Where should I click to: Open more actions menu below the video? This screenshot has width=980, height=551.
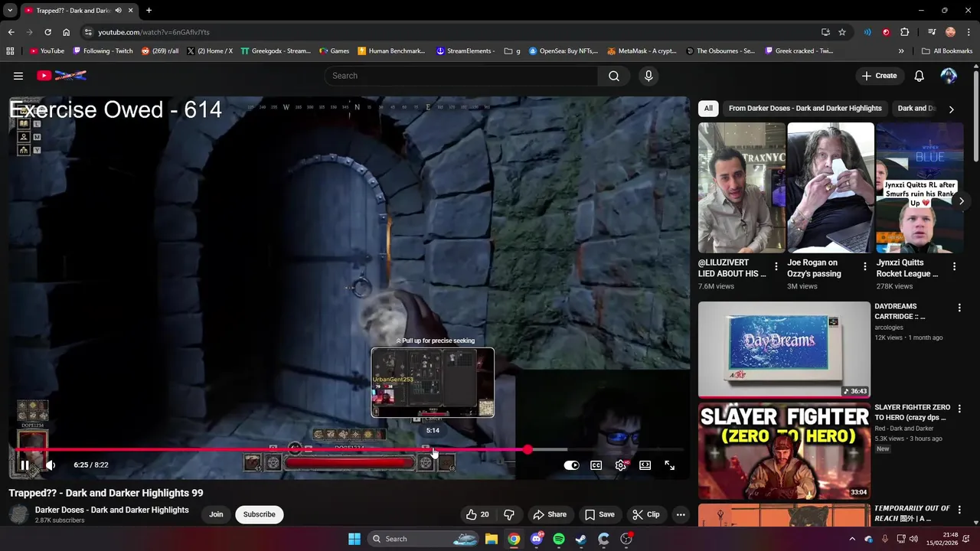pos(681,514)
